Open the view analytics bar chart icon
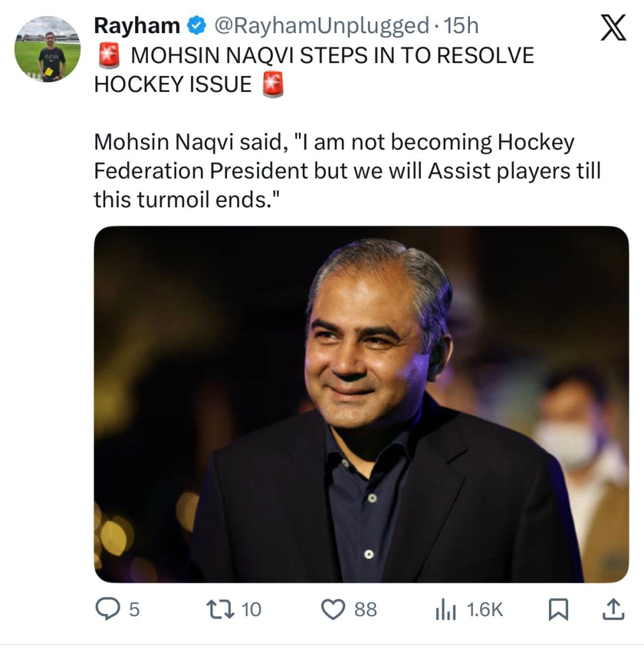The height and width of the screenshot is (653, 644). click(446, 610)
